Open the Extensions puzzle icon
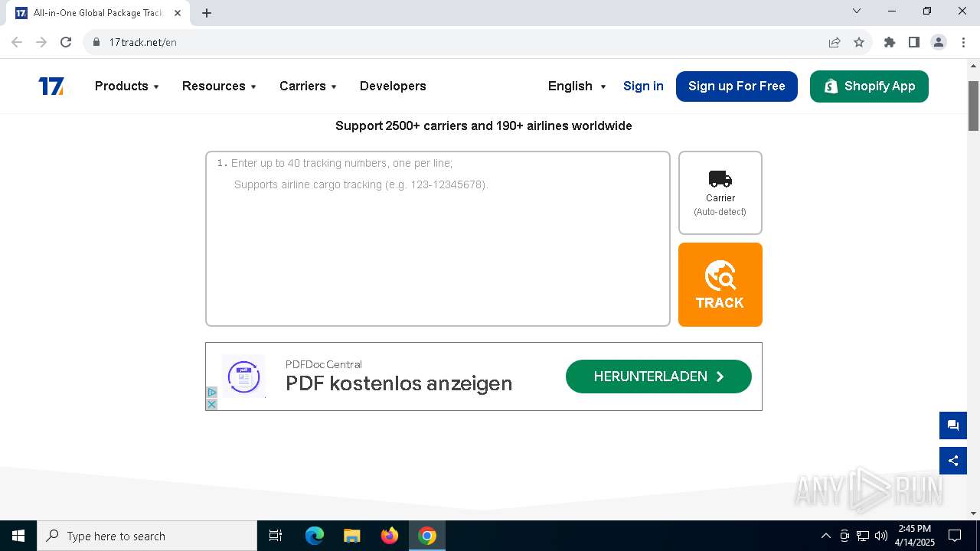Screen dimensions: 980x551 pos(890,42)
